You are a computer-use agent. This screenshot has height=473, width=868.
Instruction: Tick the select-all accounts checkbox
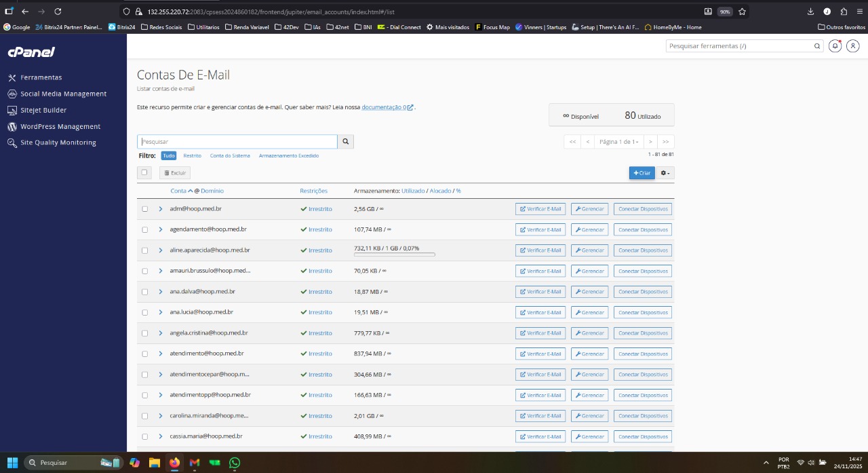144,173
